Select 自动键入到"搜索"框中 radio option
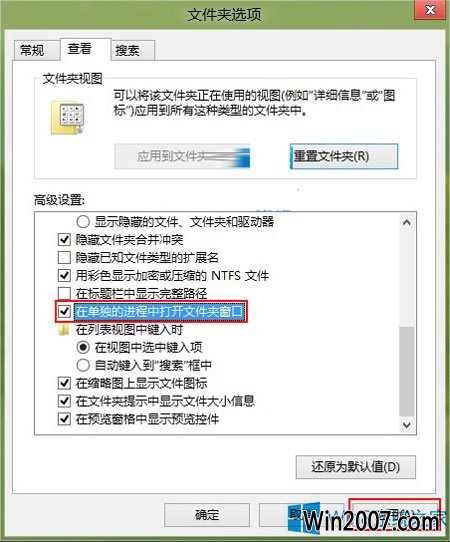 click(83, 365)
